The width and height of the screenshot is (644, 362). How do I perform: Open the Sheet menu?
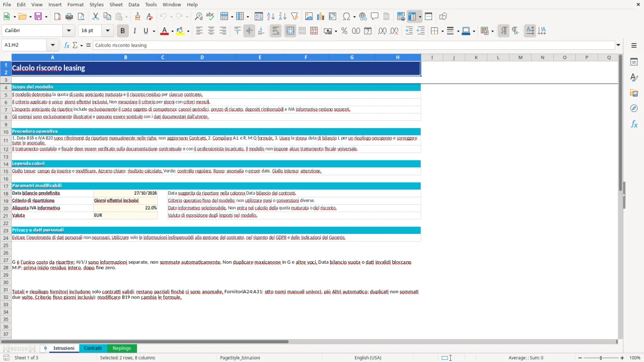tap(116, 4)
